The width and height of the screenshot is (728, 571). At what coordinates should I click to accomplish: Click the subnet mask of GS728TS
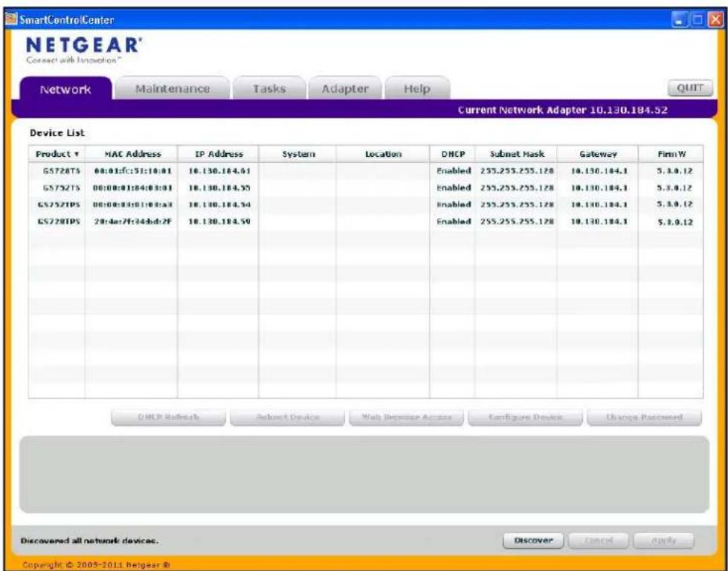pyautogui.click(x=517, y=171)
